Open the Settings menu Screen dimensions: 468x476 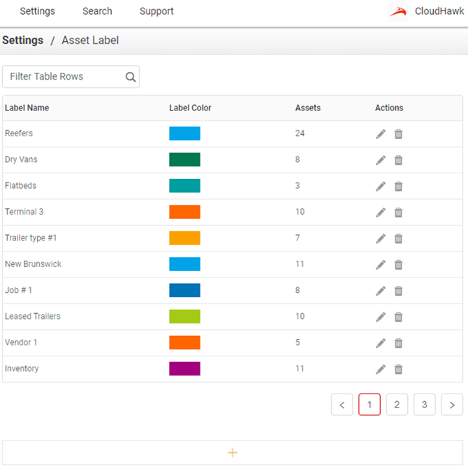tap(37, 11)
